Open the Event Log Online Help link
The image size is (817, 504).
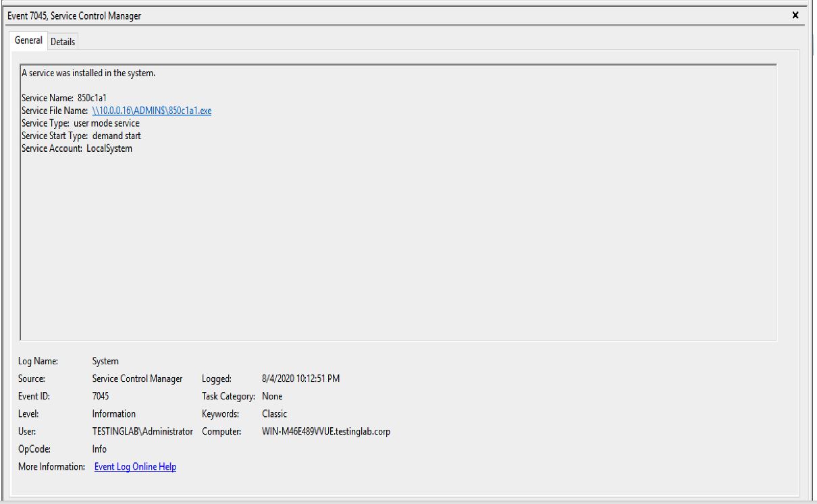(135, 467)
